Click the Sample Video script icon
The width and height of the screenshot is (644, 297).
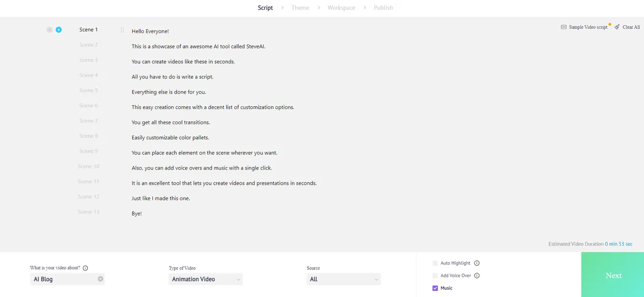click(x=563, y=27)
